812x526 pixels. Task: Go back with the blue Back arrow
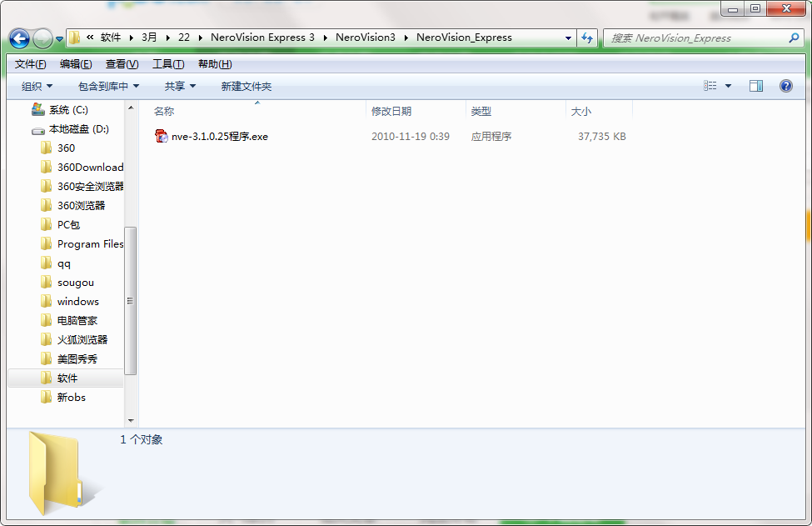[x=20, y=38]
